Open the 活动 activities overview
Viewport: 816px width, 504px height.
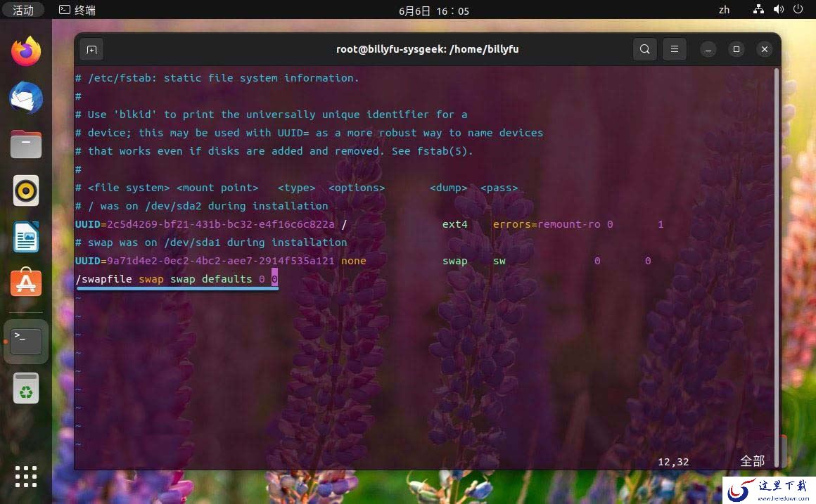pos(23,10)
